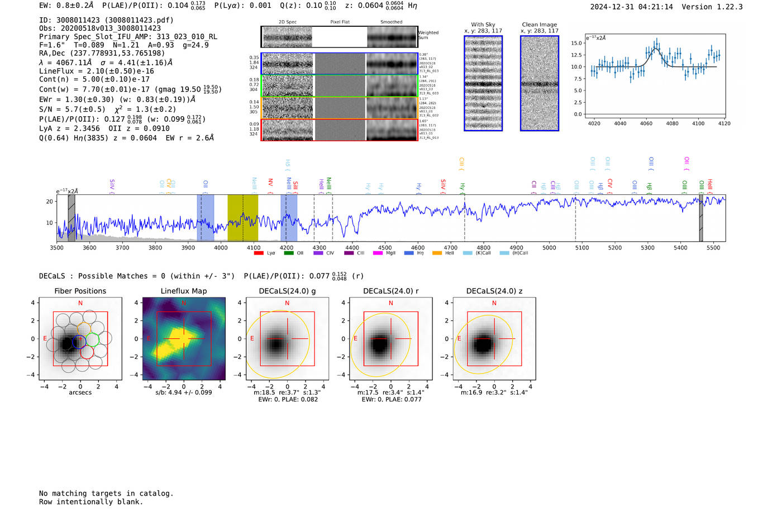
Task: Select the red-bordered 2D spectrum fiber row
Action: pyautogui.click(x=340, y=130)
